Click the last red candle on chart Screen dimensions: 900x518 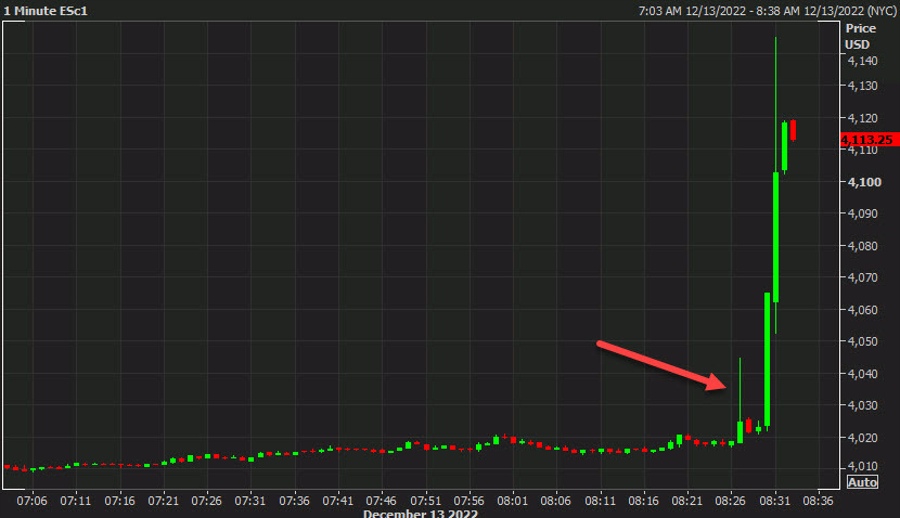(793, 130)
